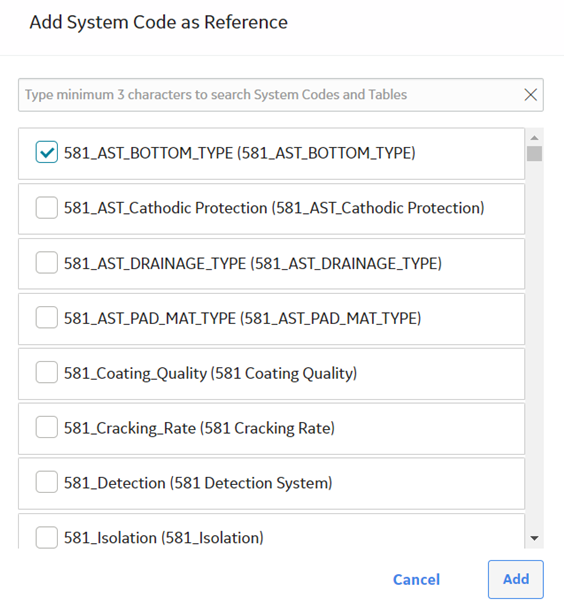
Task: Cancel the Add System Code dialog
Action: point(416,580)
